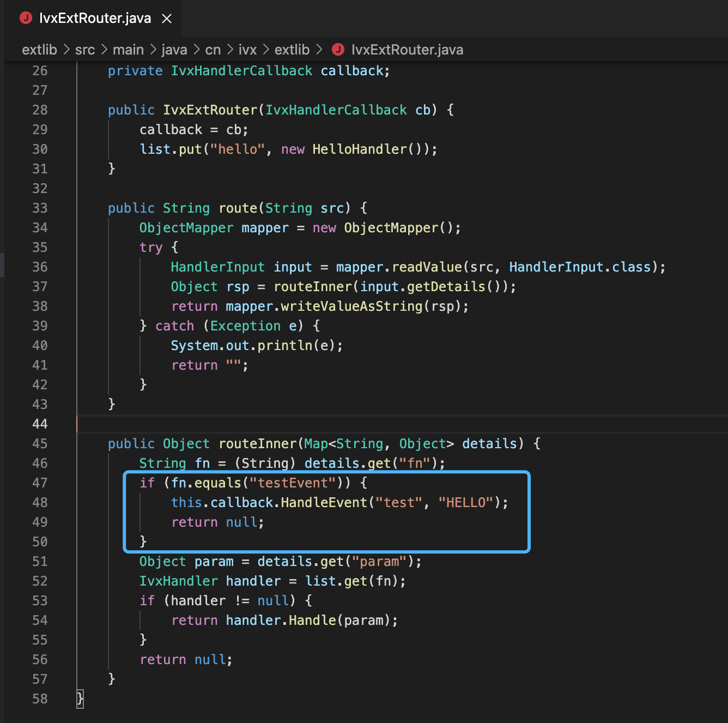This screenshot has height=723, width=728.
Task: Click 'handler != null' condition on line 53
Action: 230,601
